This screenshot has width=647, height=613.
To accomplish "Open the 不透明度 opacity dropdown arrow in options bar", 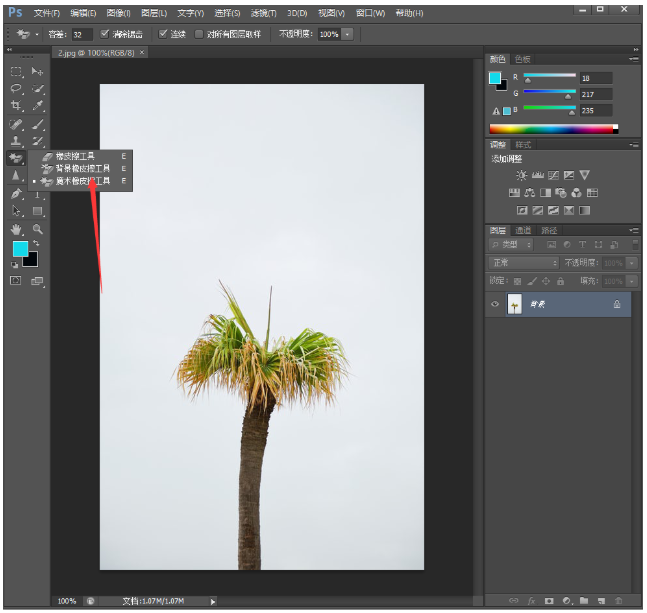I will coord(348,34).
